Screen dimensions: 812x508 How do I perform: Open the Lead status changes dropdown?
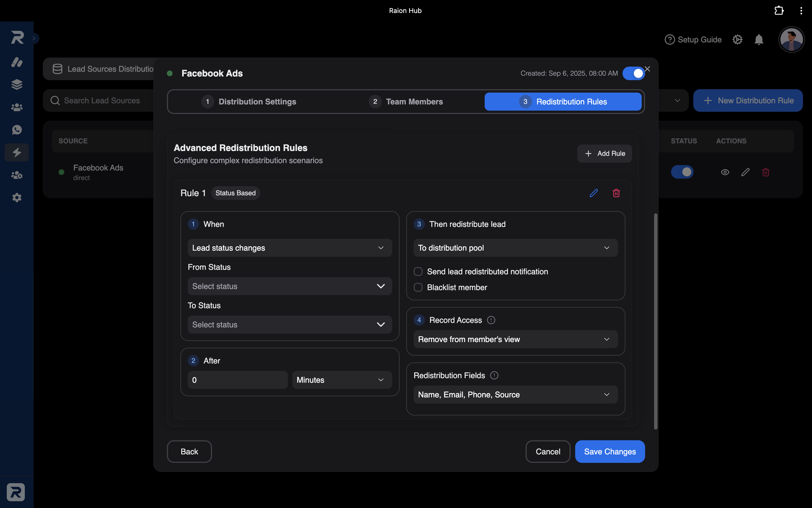[290, 248]
